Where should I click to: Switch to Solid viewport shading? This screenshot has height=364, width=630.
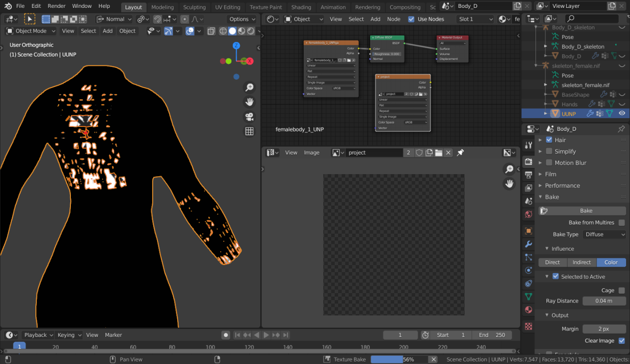pos(232,31)
